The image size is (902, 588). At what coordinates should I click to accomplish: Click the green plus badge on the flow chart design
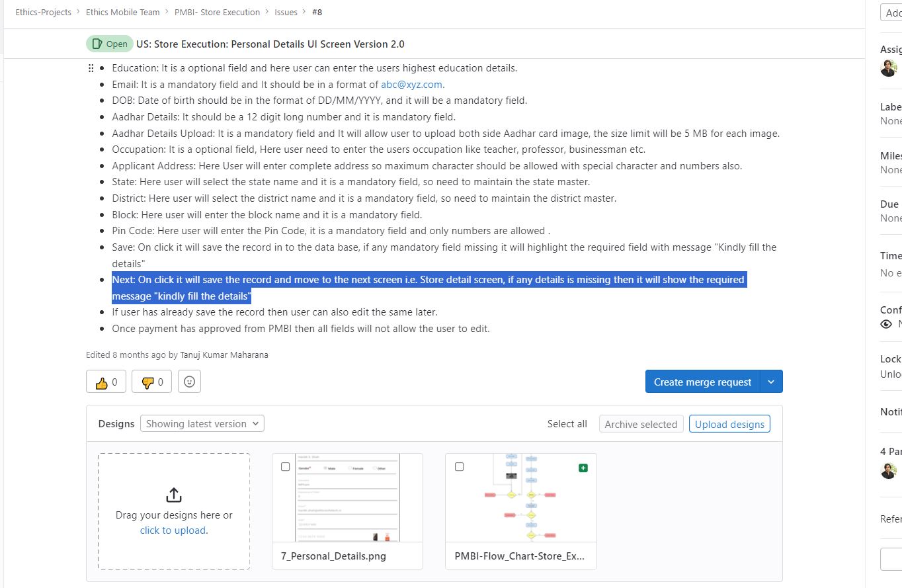tap(583, 468)
